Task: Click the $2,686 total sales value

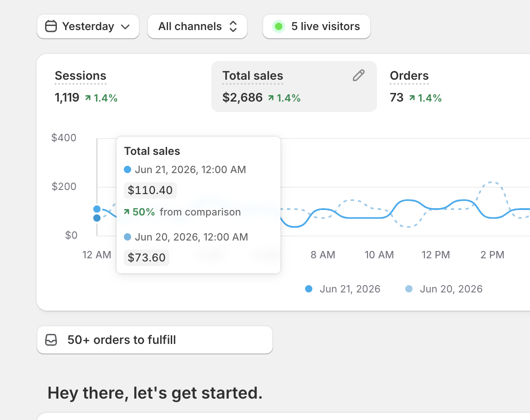Action: coord(242,98)
